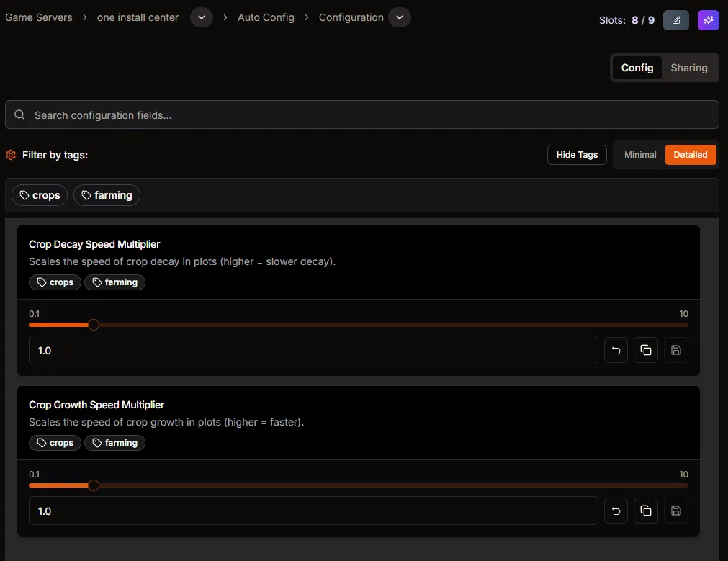The height and width of the screenshot is (561, 728).
Task: Reset the Crop Decay Speed Multiplier value
Action: [x=616, y=351]
